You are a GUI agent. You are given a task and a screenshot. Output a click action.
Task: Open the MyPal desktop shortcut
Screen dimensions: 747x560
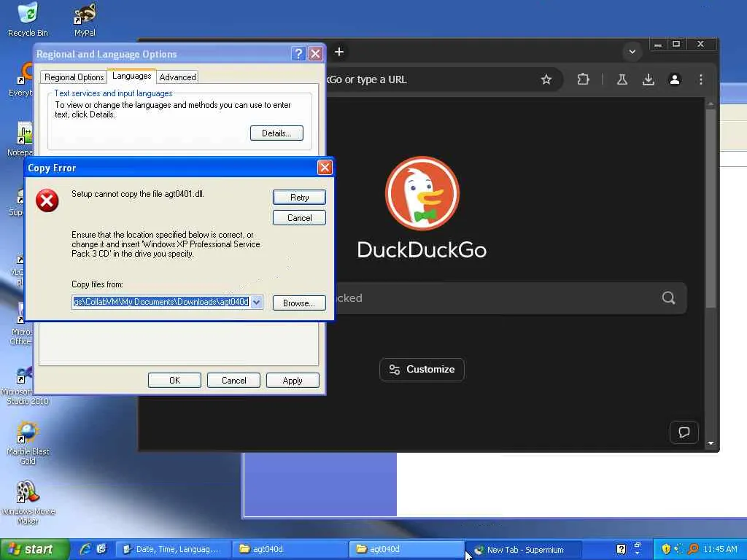(85, 19)
